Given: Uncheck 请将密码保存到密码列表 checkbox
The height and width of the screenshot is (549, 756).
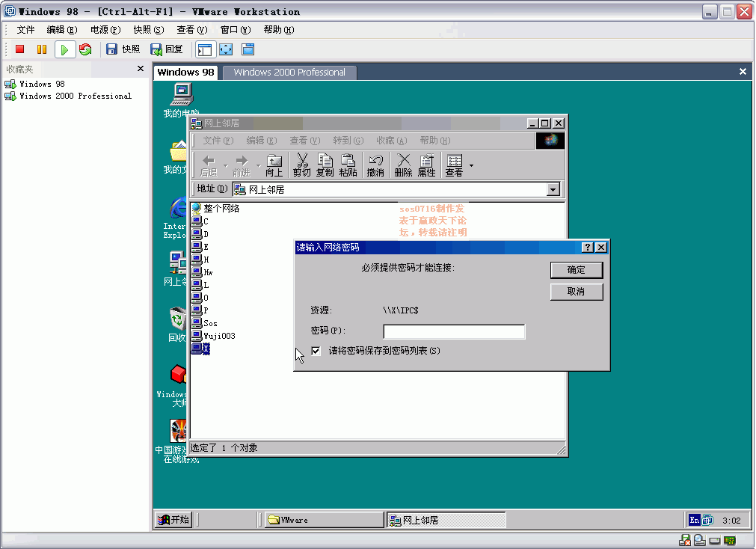Looking at the screenshot, I should click(x=316, y=351).
